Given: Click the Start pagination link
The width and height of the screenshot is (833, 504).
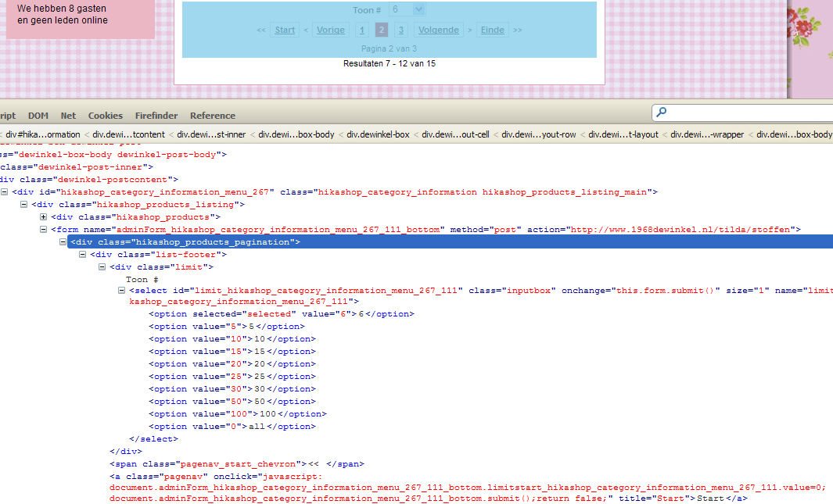Looking at the screenshot, I should pos(285,30).
